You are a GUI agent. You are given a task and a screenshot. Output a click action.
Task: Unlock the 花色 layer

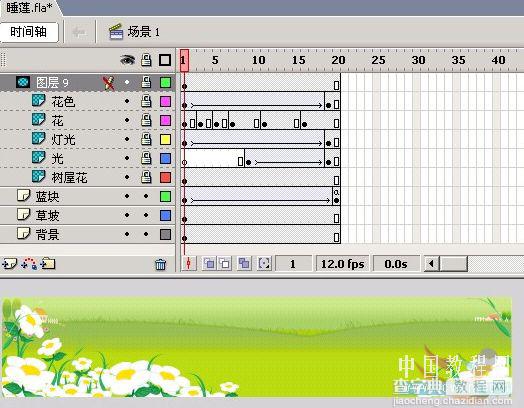(x=146, y=101)
